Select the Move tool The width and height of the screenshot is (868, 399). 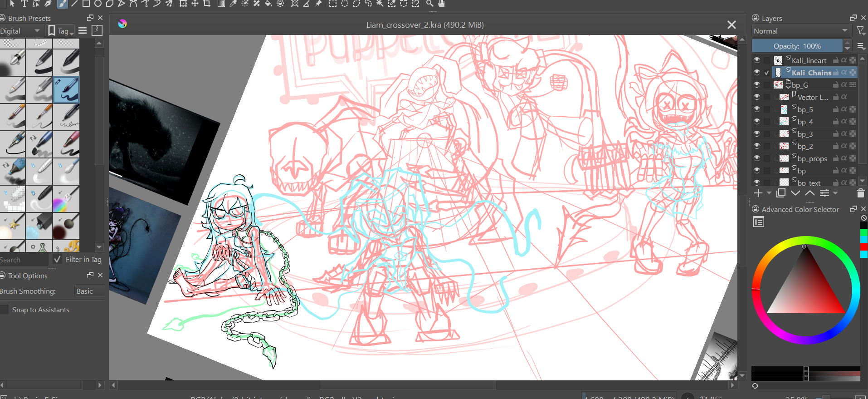[195, 4]
